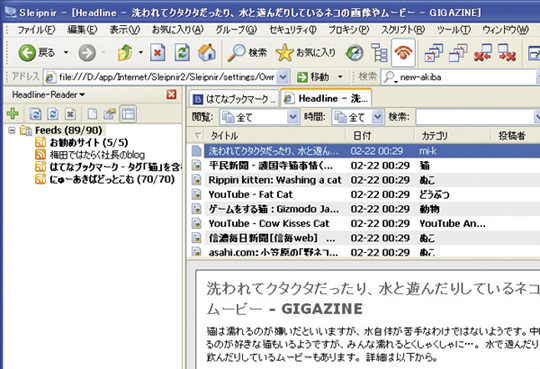The height and width of the screenshot is (369, 540).
Task: Open the お気に入り(A) menu
Action: 177,30
